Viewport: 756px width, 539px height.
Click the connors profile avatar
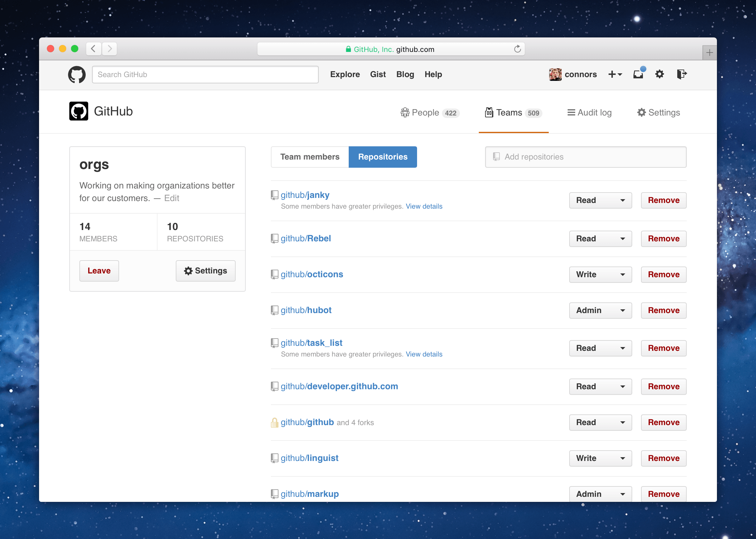(x=555, y=74)
